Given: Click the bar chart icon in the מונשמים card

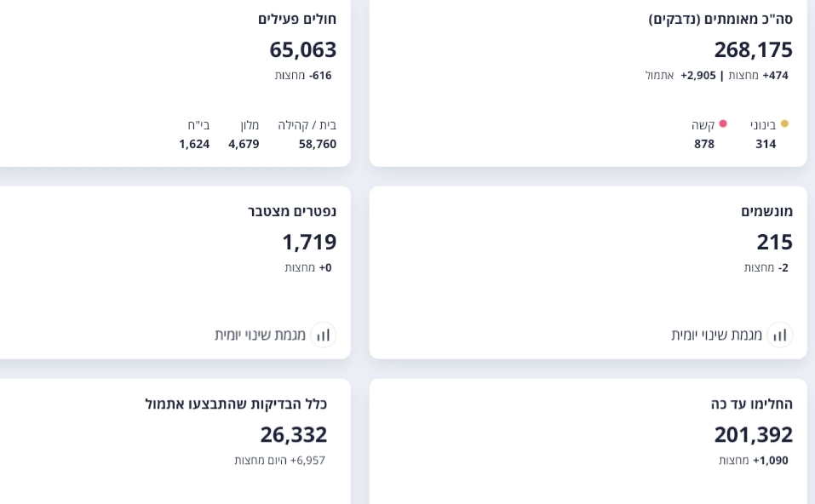Looking at the screenshot, I should pos(779,335).
